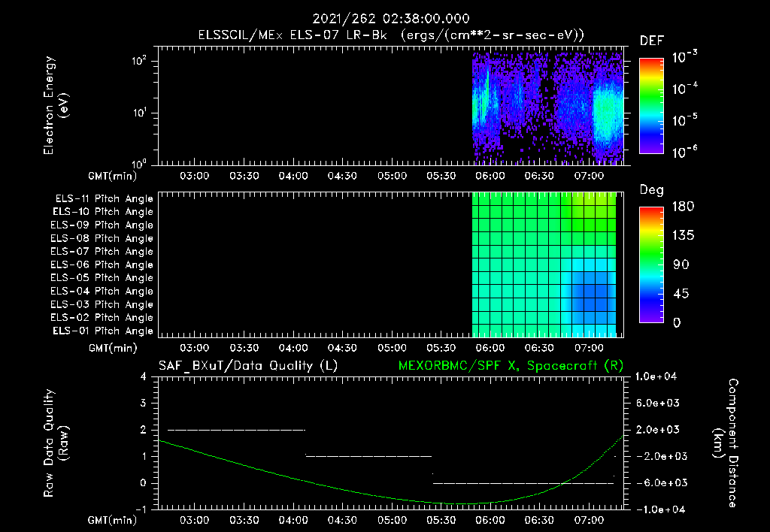Click the DEF legend label
The image size is (770, 532).
click(x=652, y=41)
